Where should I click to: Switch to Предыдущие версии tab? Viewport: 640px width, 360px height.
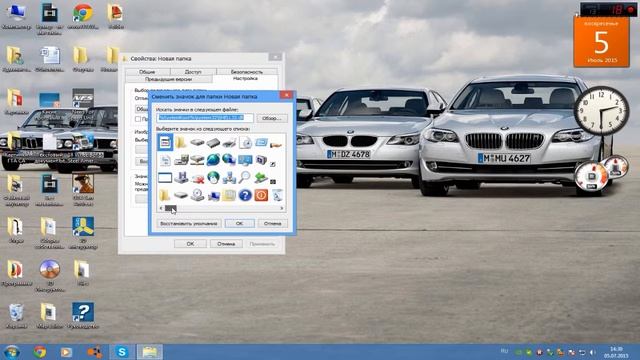coord(168,79)
